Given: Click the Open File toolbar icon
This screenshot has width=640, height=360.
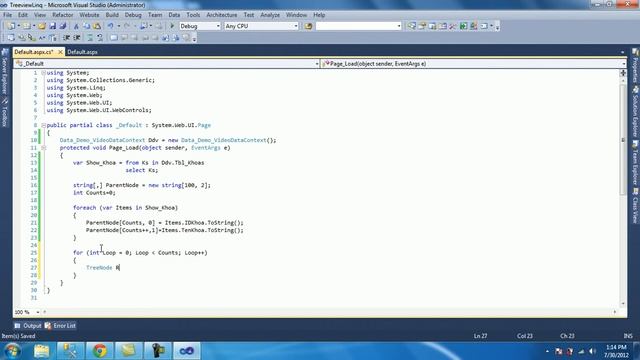Looking at the screenshot, I should click(42, 26).
